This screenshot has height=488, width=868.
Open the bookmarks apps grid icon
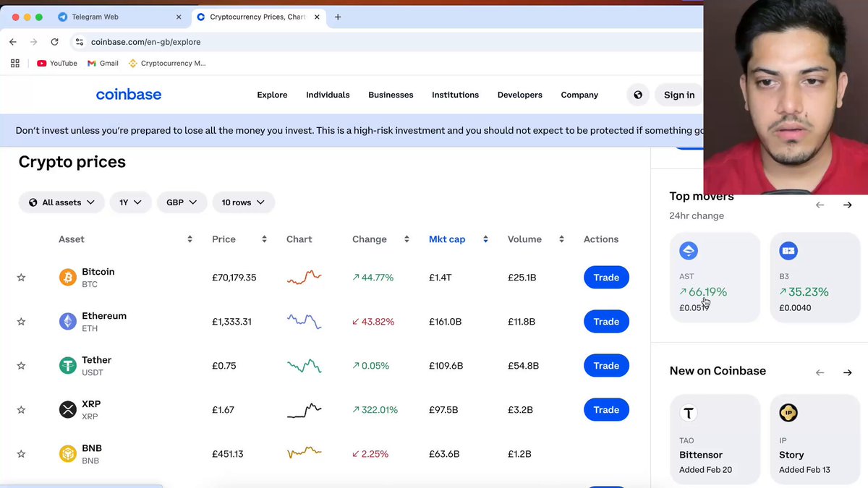click(x=15, y=63)
